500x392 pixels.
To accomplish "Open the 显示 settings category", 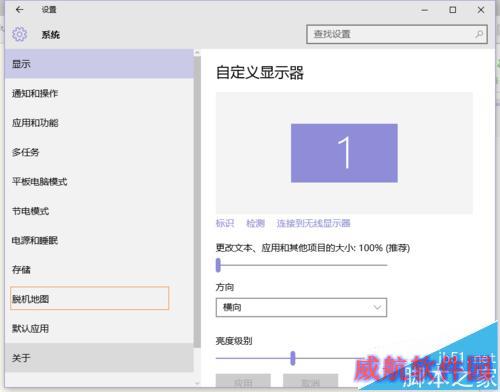I will (99, 64).
